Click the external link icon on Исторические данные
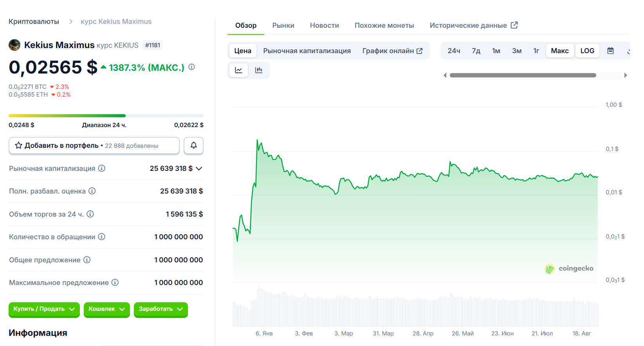 coord(514,25)
